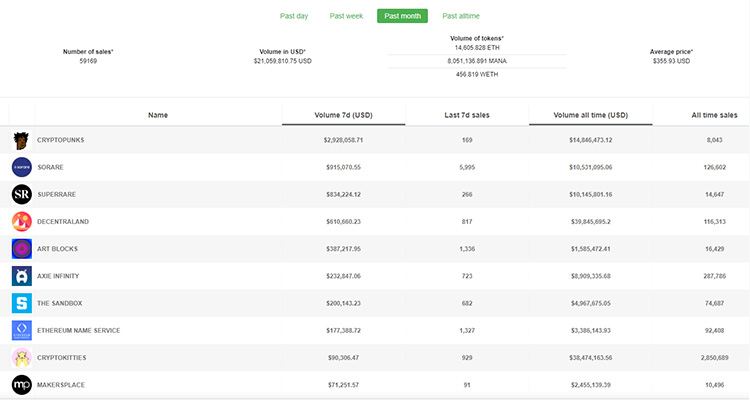Open the MakersPlace mp logo
The image size is (750, 400).
22,385
